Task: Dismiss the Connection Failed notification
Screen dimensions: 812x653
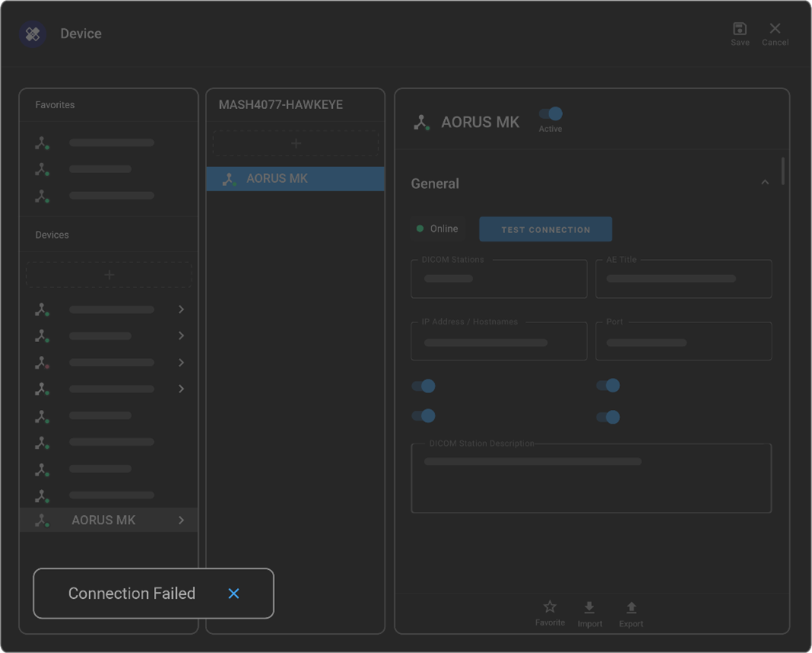Action: [234, 594]
